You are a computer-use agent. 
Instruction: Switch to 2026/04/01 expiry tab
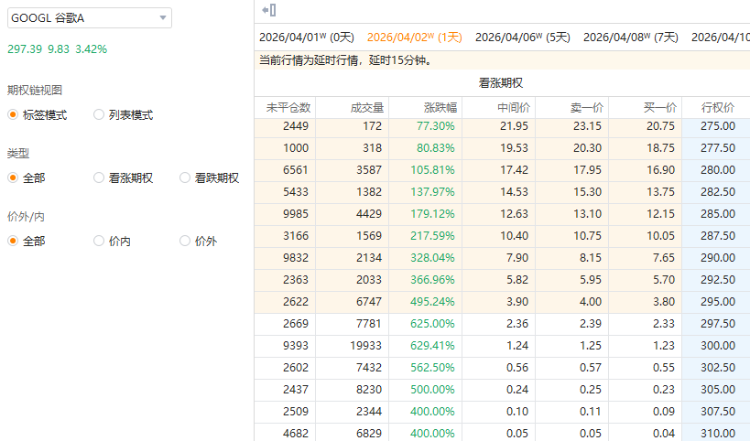pos(306,37)
